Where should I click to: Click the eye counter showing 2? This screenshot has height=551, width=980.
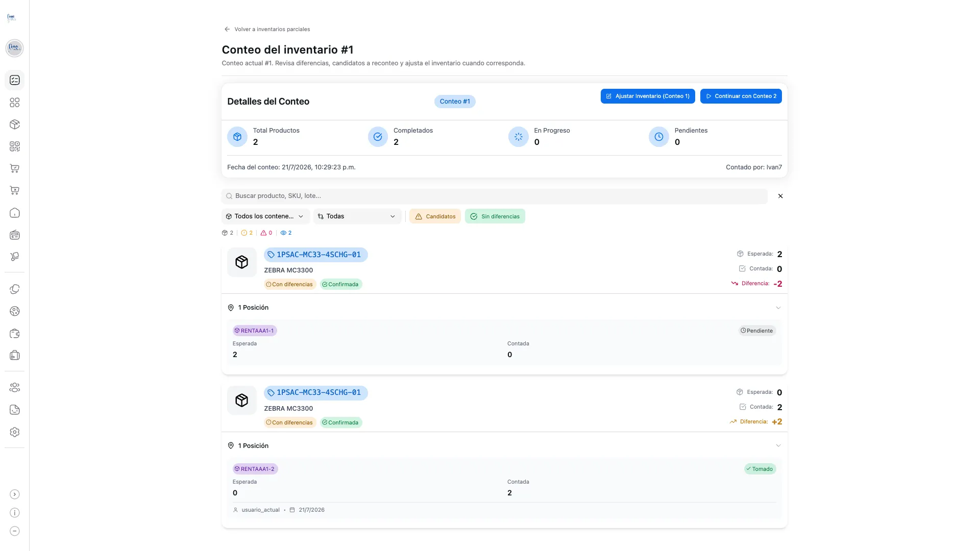coord(286,233)
